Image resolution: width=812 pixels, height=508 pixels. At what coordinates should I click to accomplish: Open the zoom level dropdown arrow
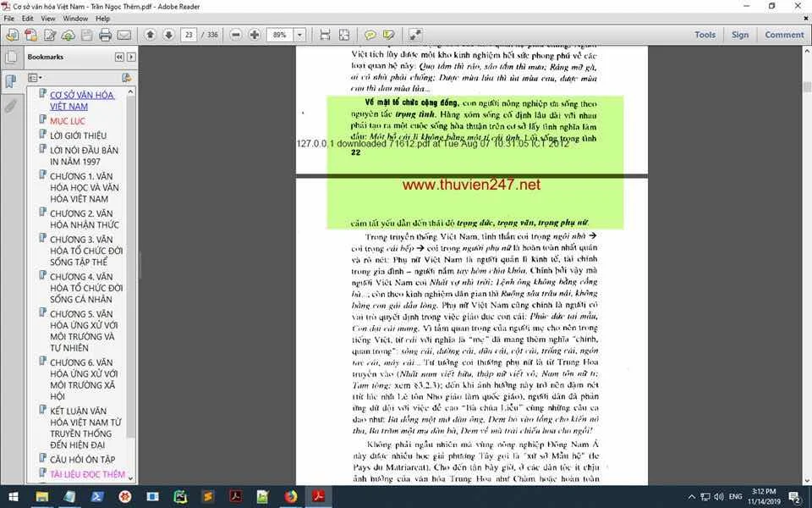click(x=299, y=35)
